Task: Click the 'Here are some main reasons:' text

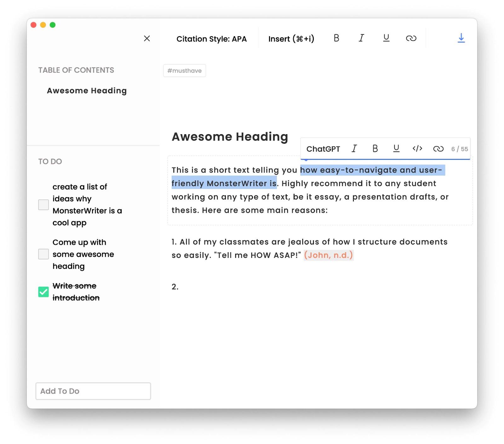Action: pyautogui.click(x=265, y=210)
